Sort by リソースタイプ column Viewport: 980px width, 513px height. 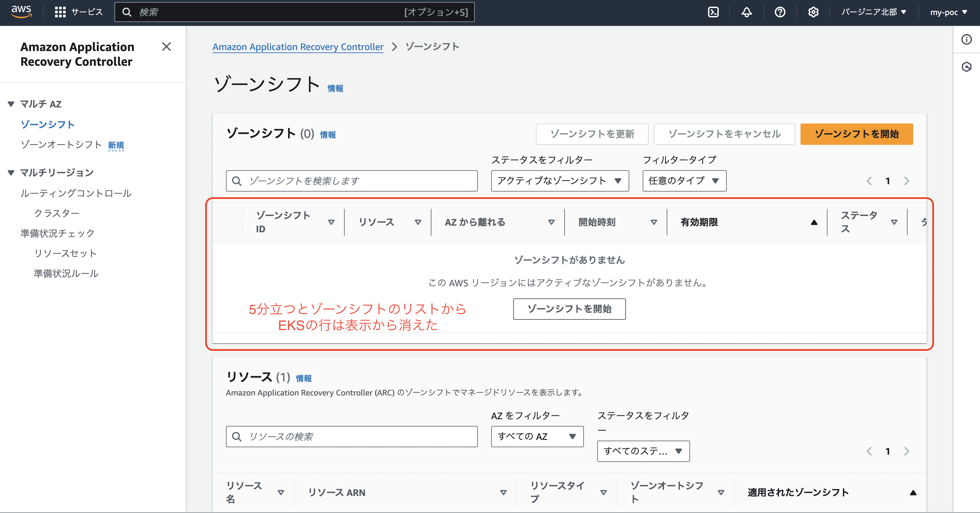tap(603, 492)
